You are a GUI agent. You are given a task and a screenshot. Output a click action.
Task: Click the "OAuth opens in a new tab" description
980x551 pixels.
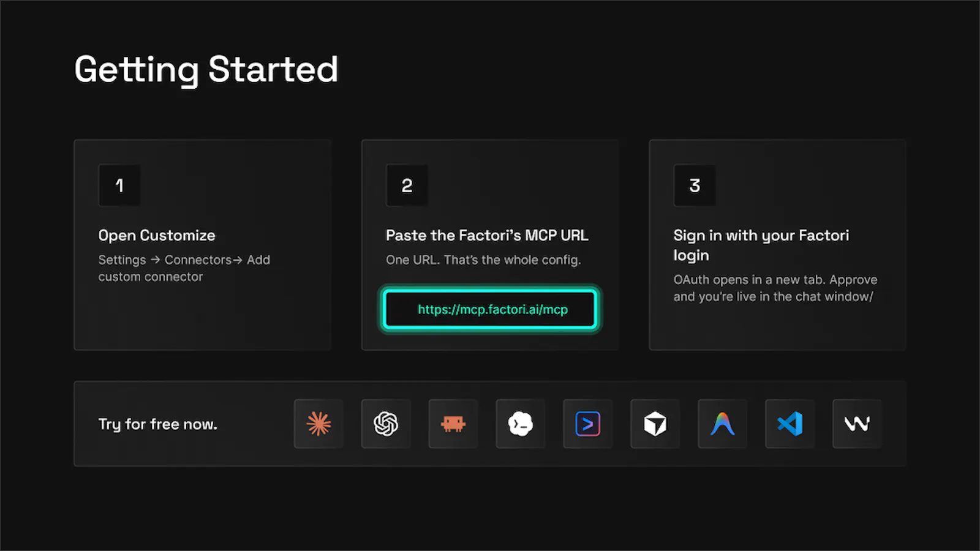tap(775, 288)
